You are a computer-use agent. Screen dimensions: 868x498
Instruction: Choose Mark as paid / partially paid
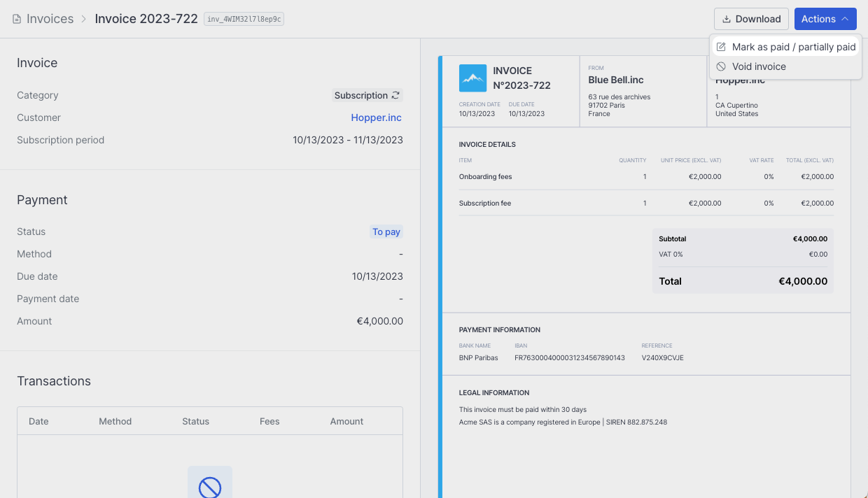click(785, 47)
